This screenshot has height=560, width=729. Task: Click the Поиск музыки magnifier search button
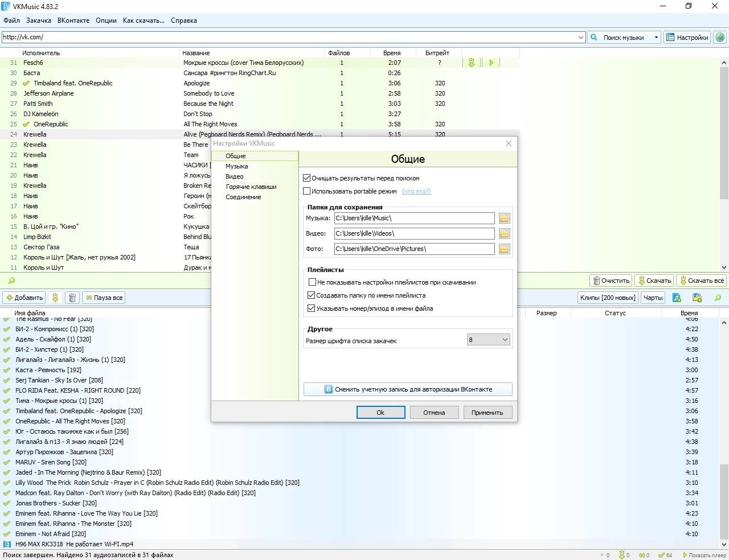[x=620, y=37]
